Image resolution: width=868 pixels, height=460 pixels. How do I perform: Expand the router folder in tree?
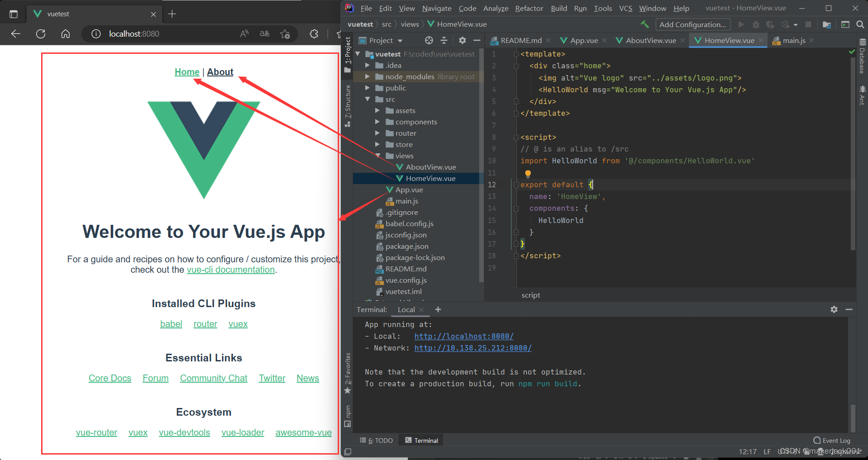coord(377,133)
